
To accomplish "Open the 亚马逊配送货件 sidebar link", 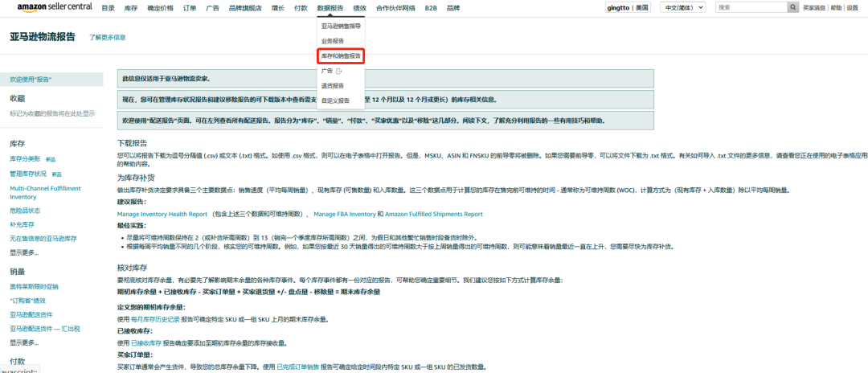I will (31, 314).
